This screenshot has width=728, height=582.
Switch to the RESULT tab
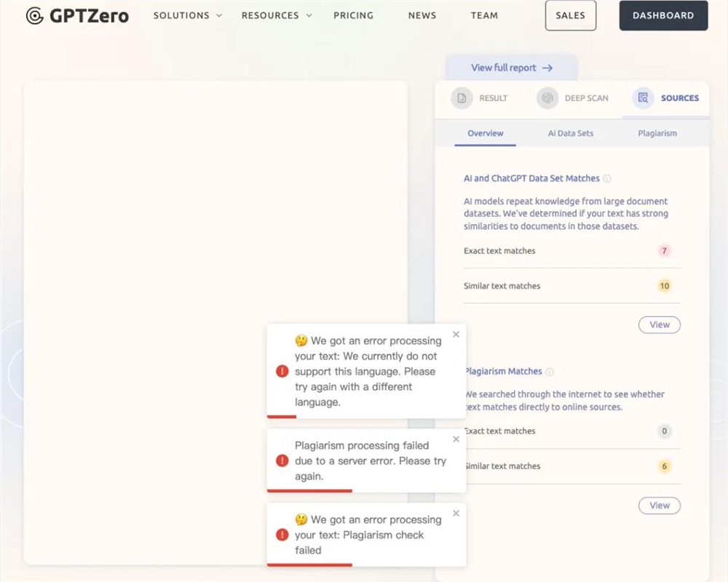(x=480, y=98)
